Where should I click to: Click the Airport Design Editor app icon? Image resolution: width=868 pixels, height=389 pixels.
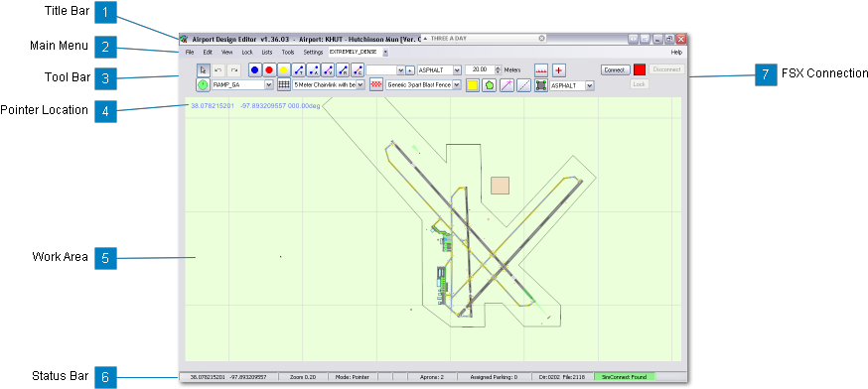click(184, 40)
